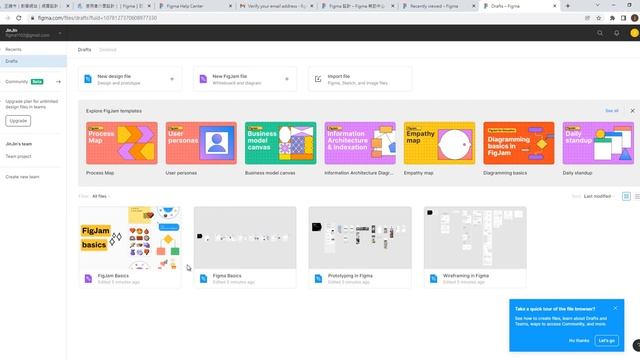
Task: Open the browser extensions puzzle icon
Action: pos(612,18)
